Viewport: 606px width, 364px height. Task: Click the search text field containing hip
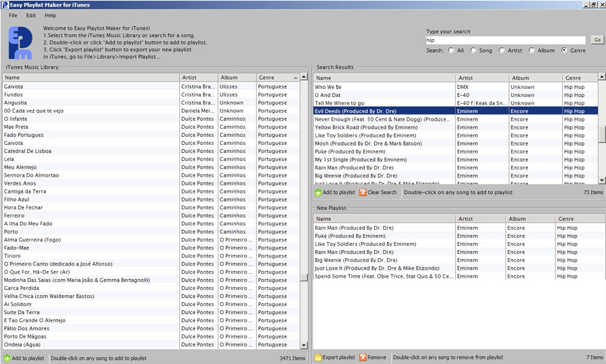click(x=506, y=40)
